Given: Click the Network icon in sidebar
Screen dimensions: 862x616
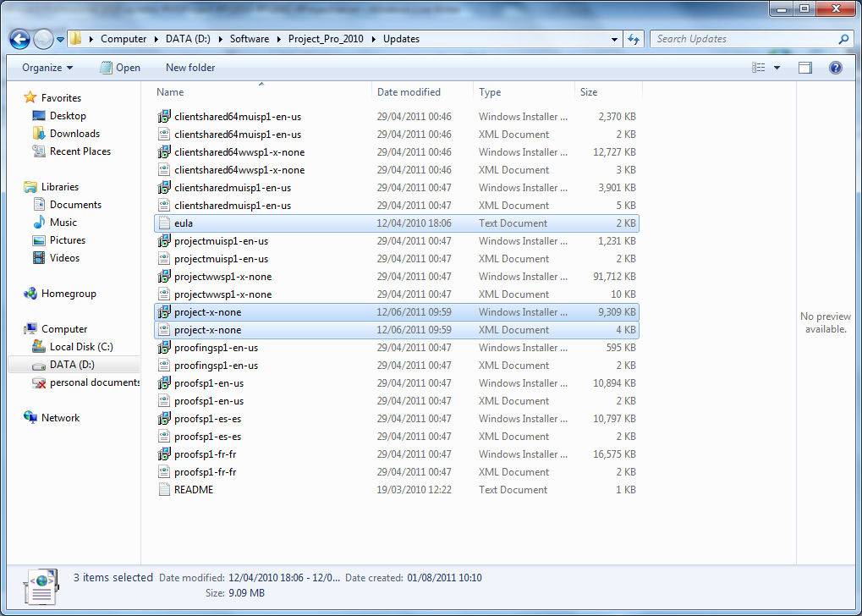Looking at the screenshot, I should (30, 418).
